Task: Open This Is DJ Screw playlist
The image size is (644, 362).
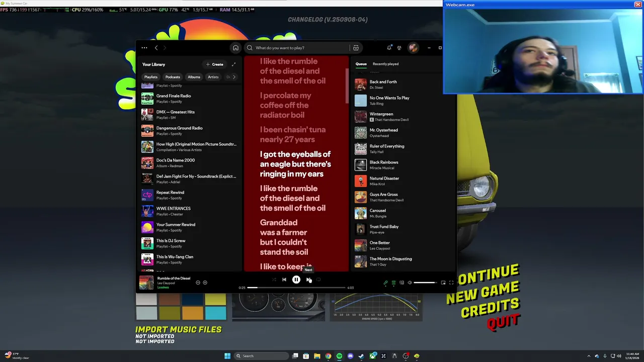Action: tap(189, 243)
